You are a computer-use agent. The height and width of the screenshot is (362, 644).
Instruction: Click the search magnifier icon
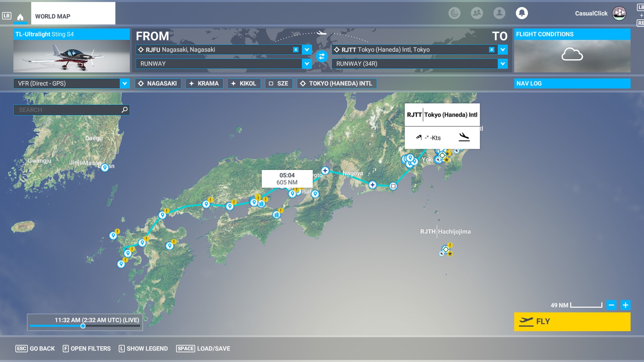(124, 110)
